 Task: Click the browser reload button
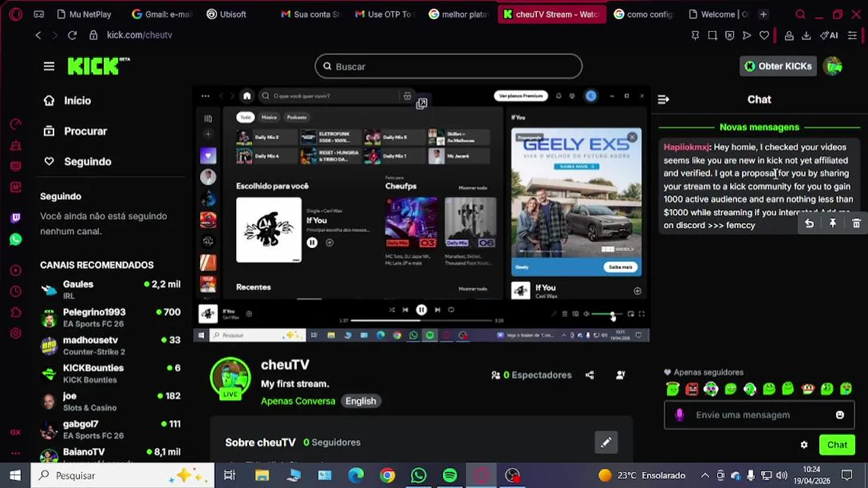(x=72, y=35)
